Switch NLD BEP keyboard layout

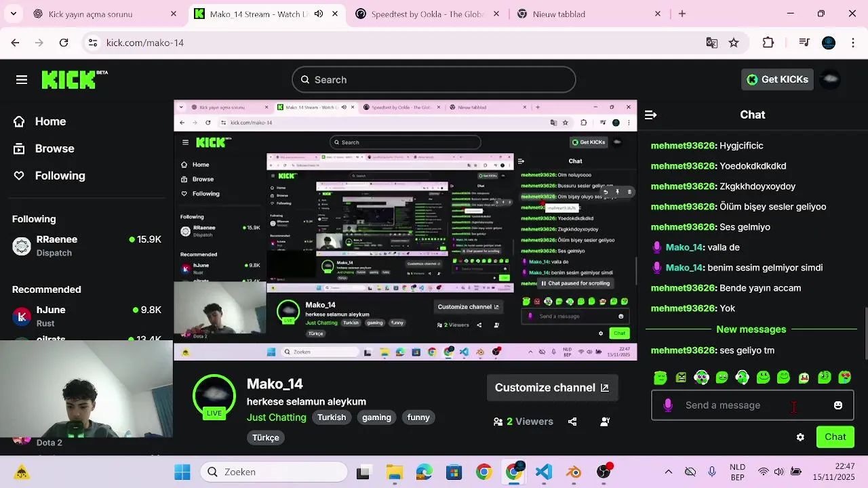[738, 472]
